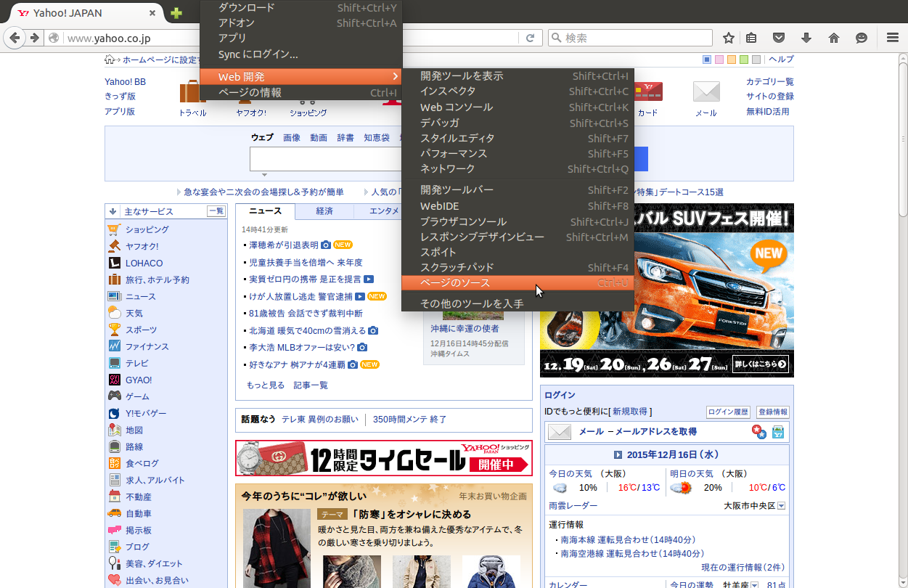
Task: Choose スクラッチパッド menu entry
Action: [518, 267]
